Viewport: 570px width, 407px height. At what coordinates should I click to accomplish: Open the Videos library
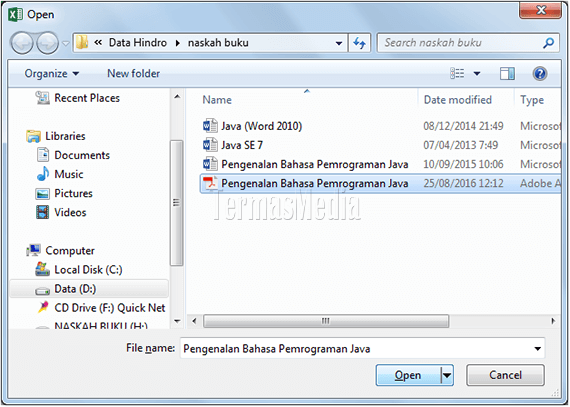tap(70, 212)
